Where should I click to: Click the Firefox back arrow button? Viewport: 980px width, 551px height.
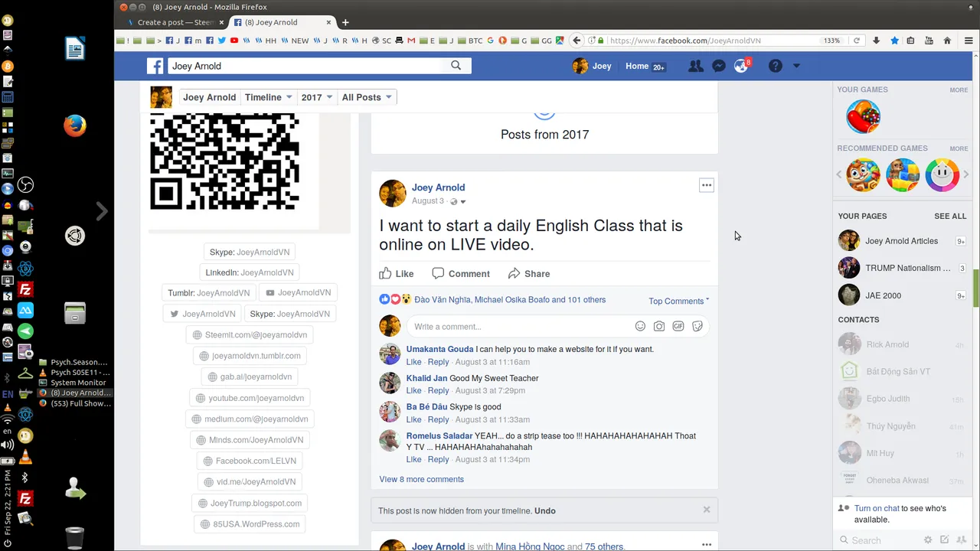click(577, 41)
